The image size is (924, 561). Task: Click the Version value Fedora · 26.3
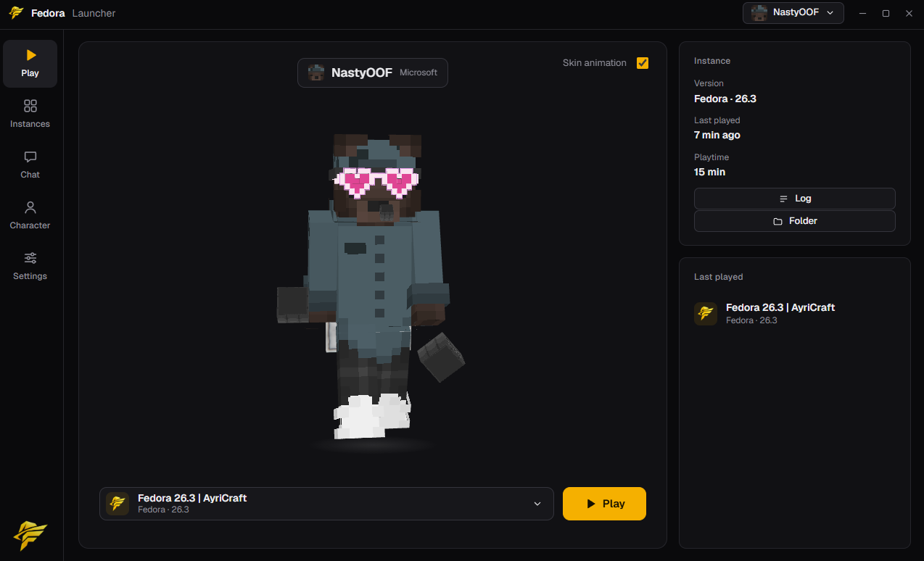point(725,99)
